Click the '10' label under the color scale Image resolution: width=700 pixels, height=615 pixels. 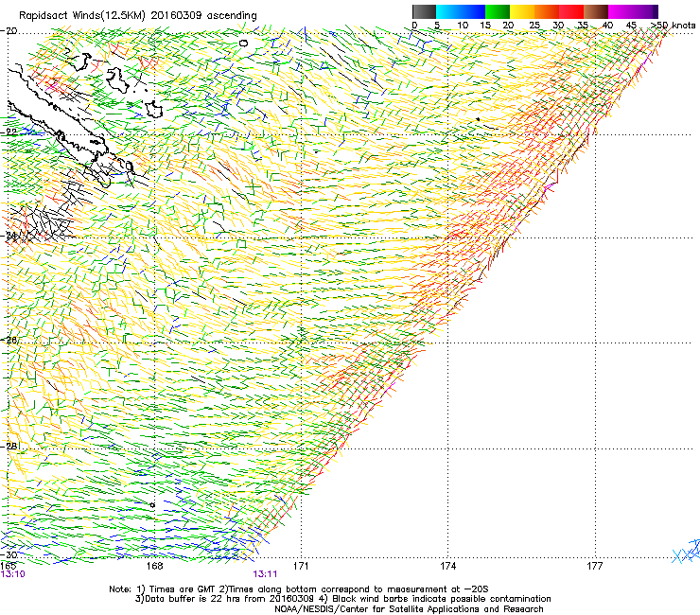pyautogui.click(x=463, y=26)
